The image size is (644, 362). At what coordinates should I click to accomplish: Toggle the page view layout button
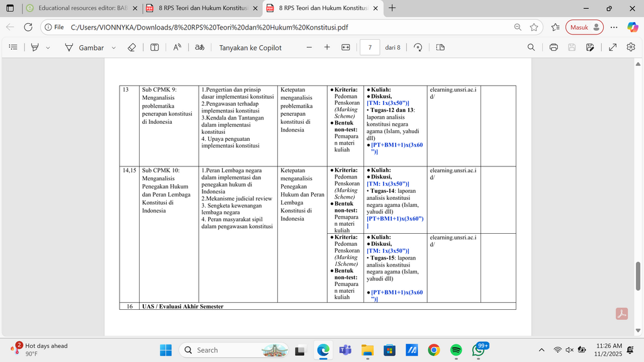click(440, 48)
